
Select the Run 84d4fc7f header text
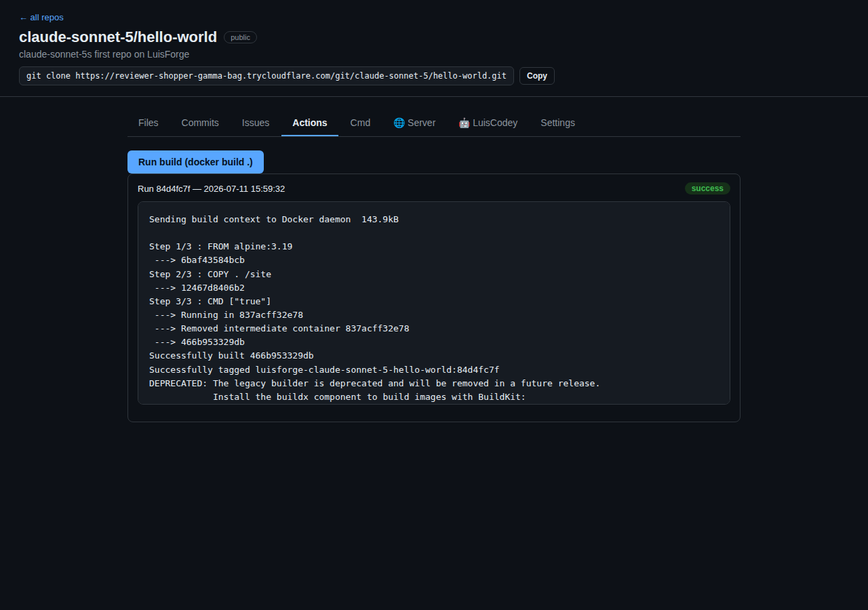point(211,188)
